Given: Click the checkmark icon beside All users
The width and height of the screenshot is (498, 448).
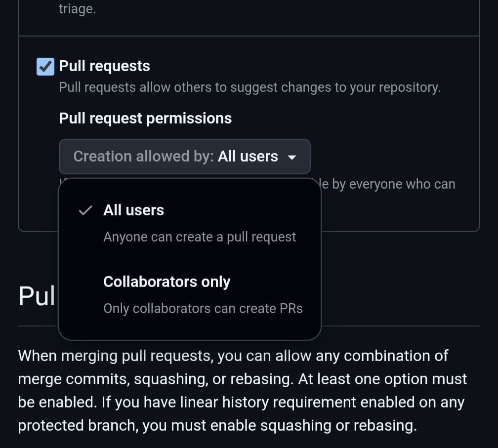Looking at the screenshot, I should coord(85,210).
